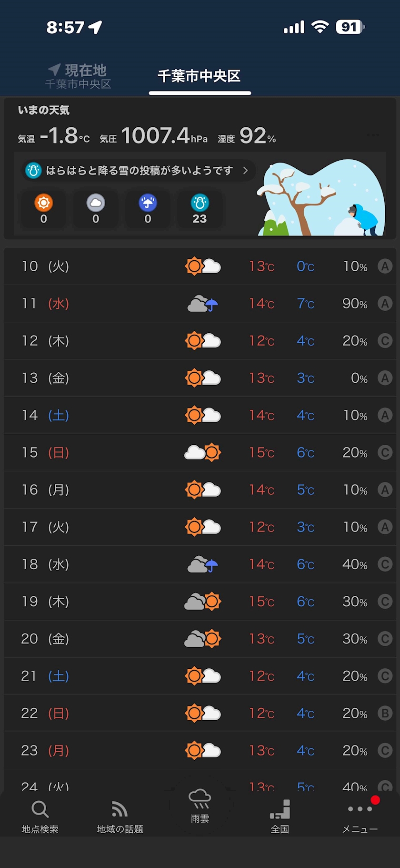Open 地点検索 location search
Screen dimensions: 400x868
[40, 816]
